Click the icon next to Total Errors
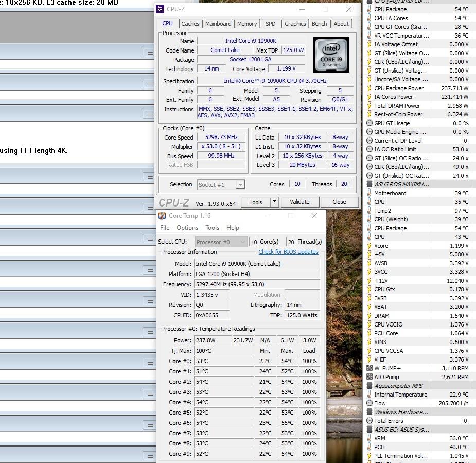 coord(369,421)
